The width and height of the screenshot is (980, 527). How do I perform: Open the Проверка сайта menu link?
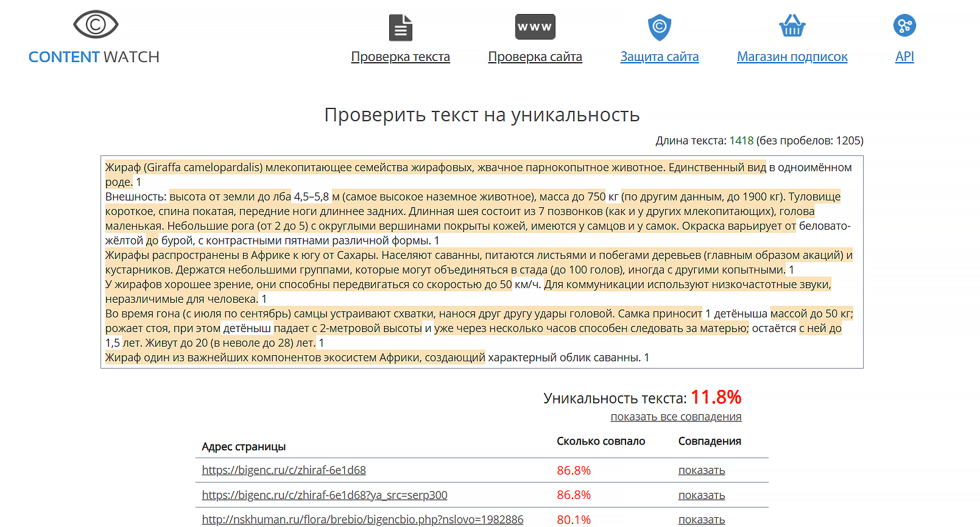(535, 57)
